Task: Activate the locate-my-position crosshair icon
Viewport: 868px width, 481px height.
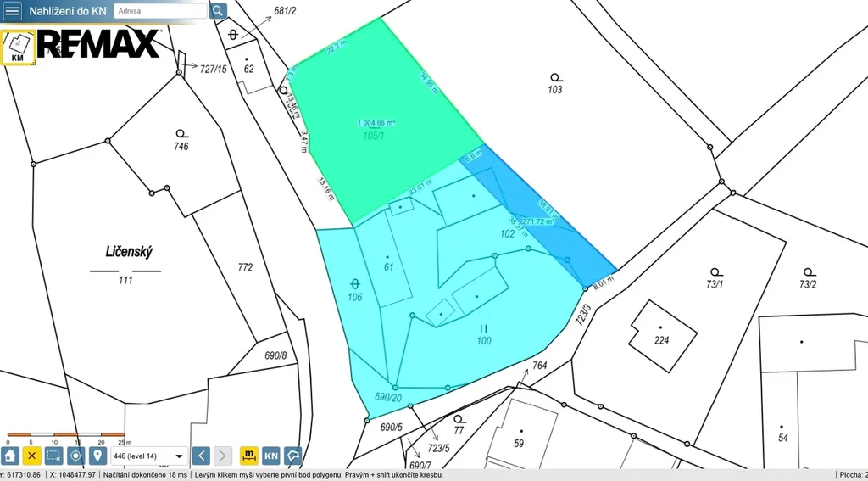Action: 75,456
